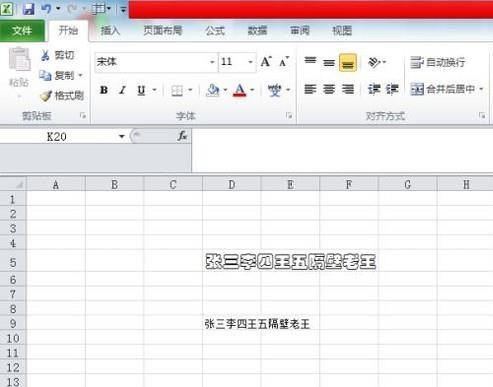
Task: Toggle highlighted bottom vertical alignment
Action: 348,62
